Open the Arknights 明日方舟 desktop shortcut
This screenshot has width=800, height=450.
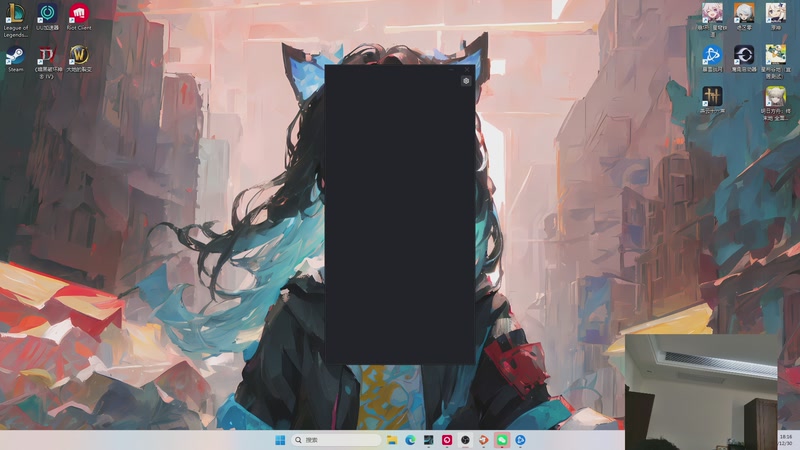coord(776,104)
